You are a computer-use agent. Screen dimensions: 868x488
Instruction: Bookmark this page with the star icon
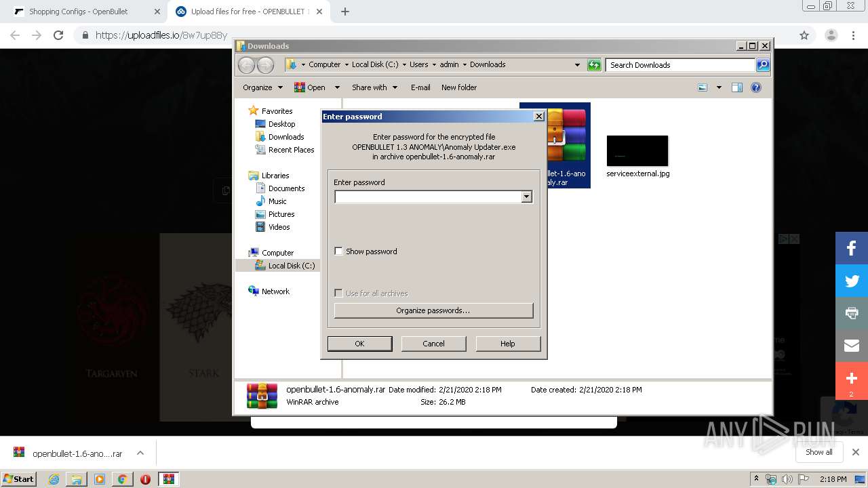[x=804, y=35]
